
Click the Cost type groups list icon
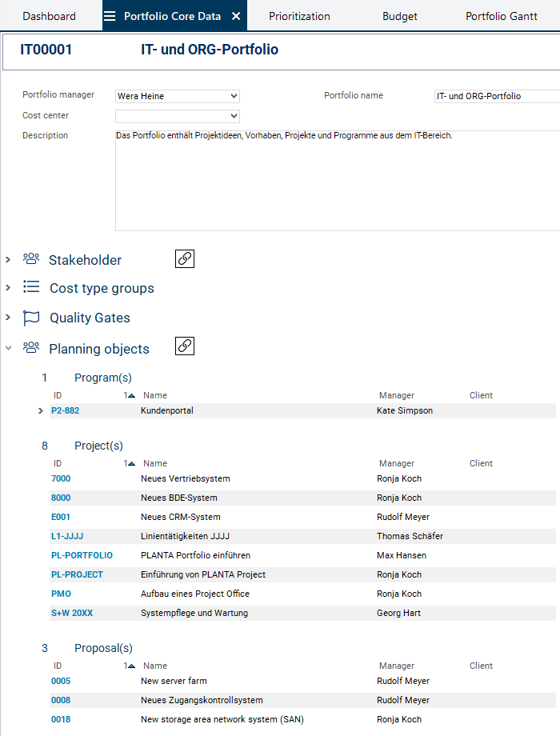tap(31, 287)
